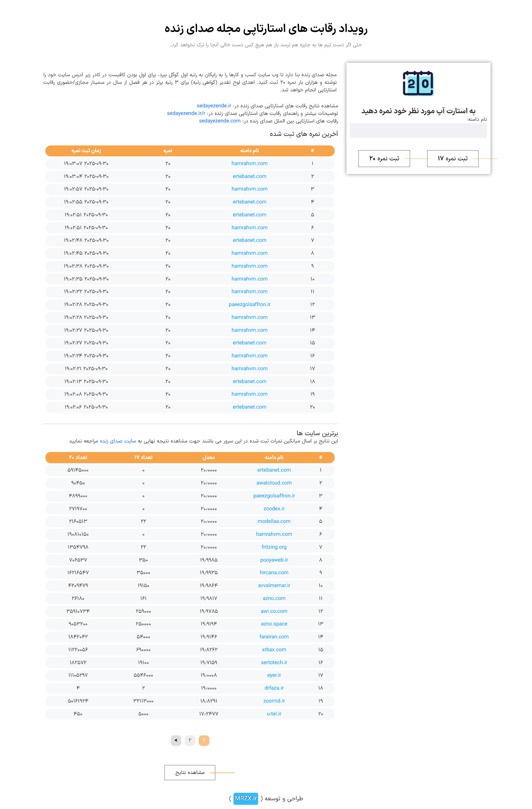Viewport: 532px width, 809px height.
Task: Click the calendar 20 score icon
Action: pos(418,83)
